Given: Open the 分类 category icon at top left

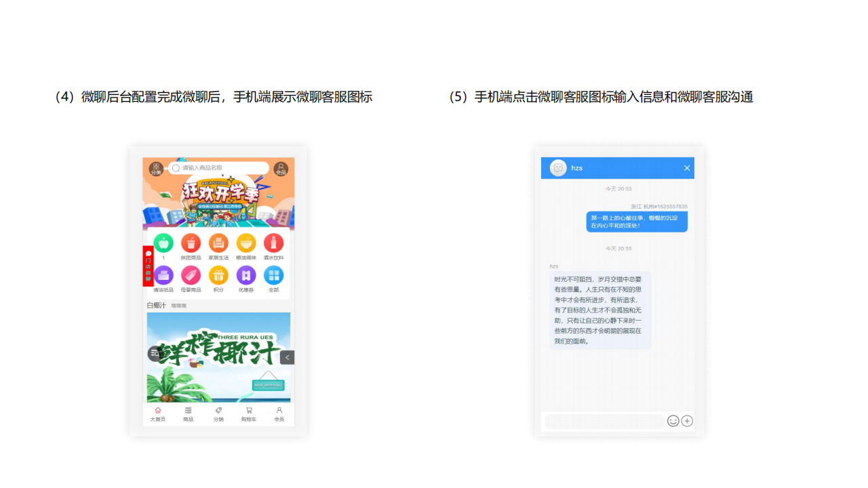Looking at the screenshot, I should [156, 169].
